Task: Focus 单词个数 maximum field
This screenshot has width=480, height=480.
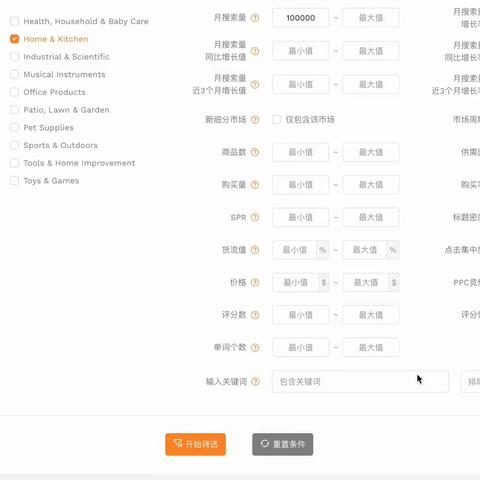Action: 371,347
